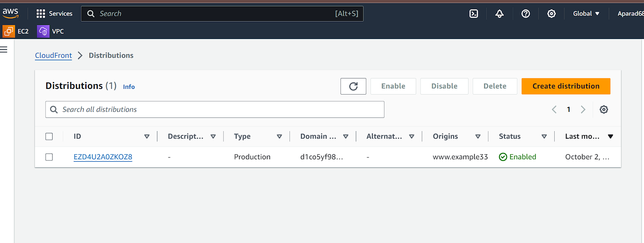Sort by the Origins column arrow
This screenshot has height=243, width=644.
pyautogui.click(x=478, y=136)
